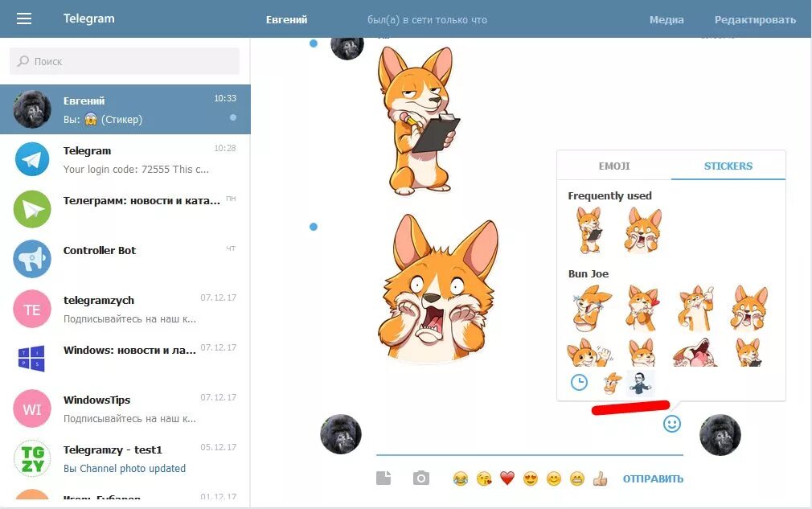Image resolution: width=812 pixels, height=509 pixels.
Task: Open 'Your login code: 72555' chat
Action: (125, 159)
